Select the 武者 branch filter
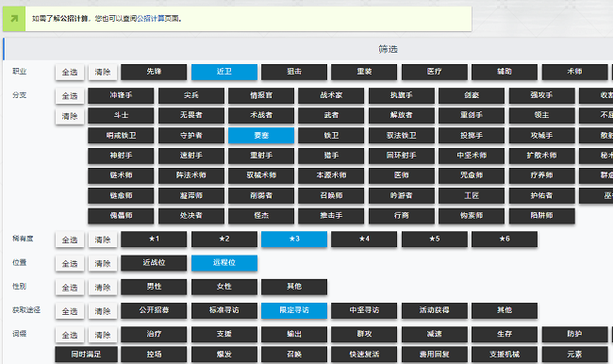Image resolution: width=613 pixels, height=364 pixels. coord(331,116)
